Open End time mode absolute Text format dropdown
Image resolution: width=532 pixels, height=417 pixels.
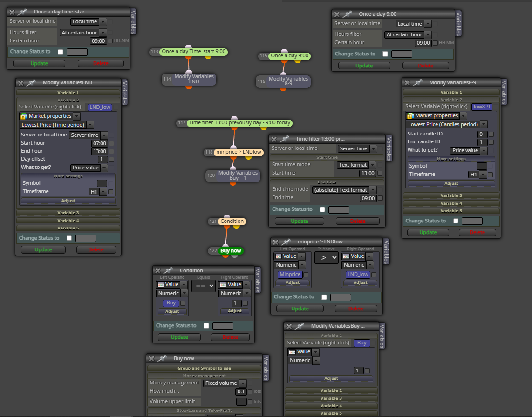click(344, 190)
